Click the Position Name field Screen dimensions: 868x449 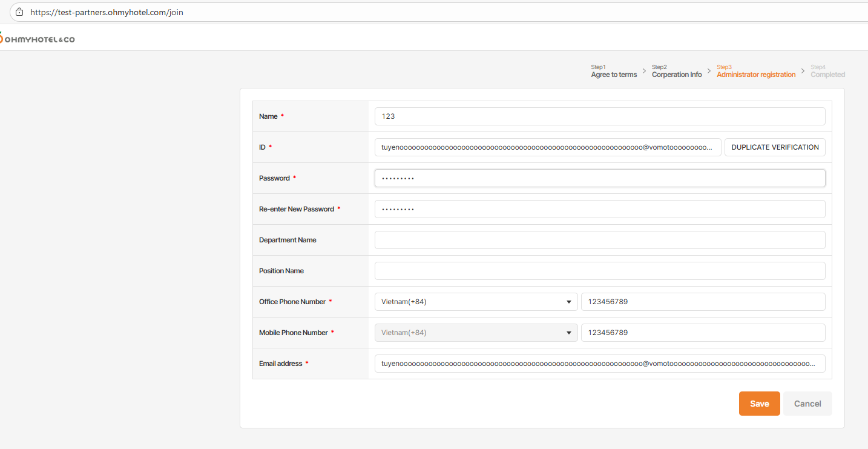coord(599,271)
